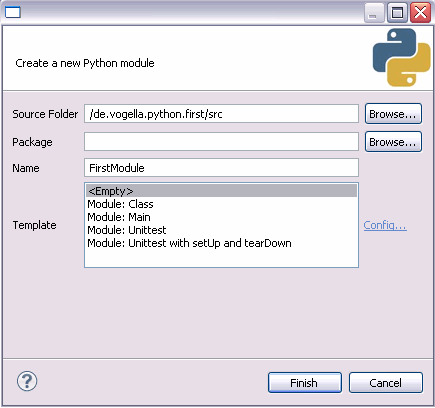435x408 pixels.
Task: Click the Name field containing FirstModule
Action: coord(221,168)
